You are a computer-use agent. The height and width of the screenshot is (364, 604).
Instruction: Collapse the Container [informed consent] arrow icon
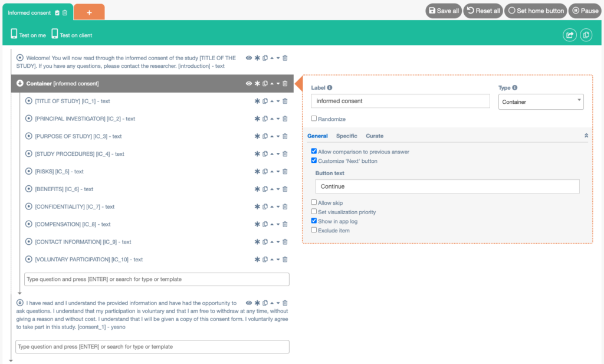pyautogui.click(x=19, y=84)
